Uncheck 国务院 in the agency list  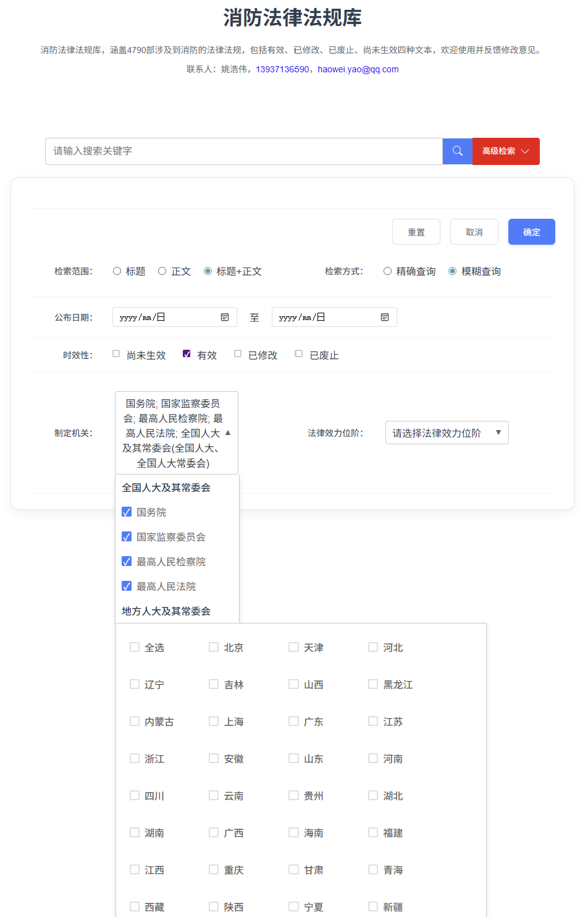click(x=127, y=512)
